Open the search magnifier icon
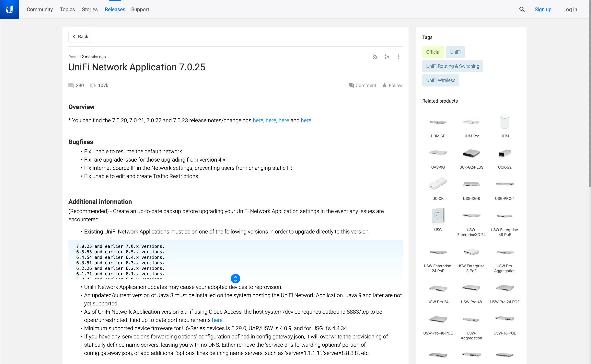Viewport: 591px width, 364px height. point(522,9)
